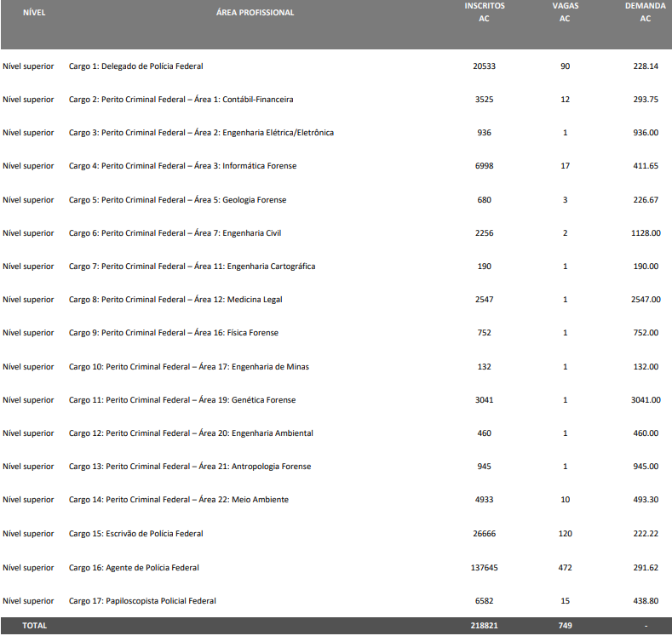Click the NÍVEL column header
The image size is (672, 636).
pyautogui.click(x=34, y=13)
